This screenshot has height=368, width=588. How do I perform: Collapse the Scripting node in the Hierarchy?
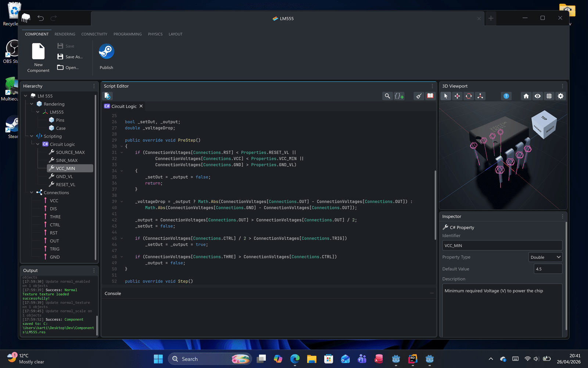[32, 136]
